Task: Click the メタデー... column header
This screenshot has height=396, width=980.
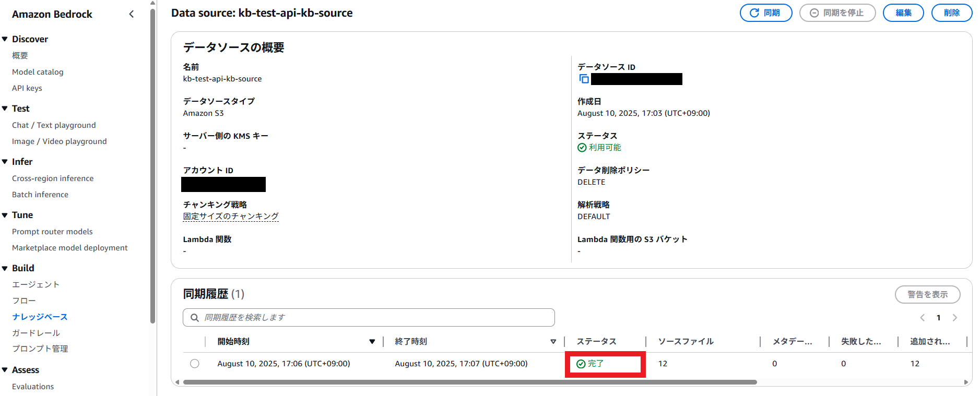Action: [793, 342]
